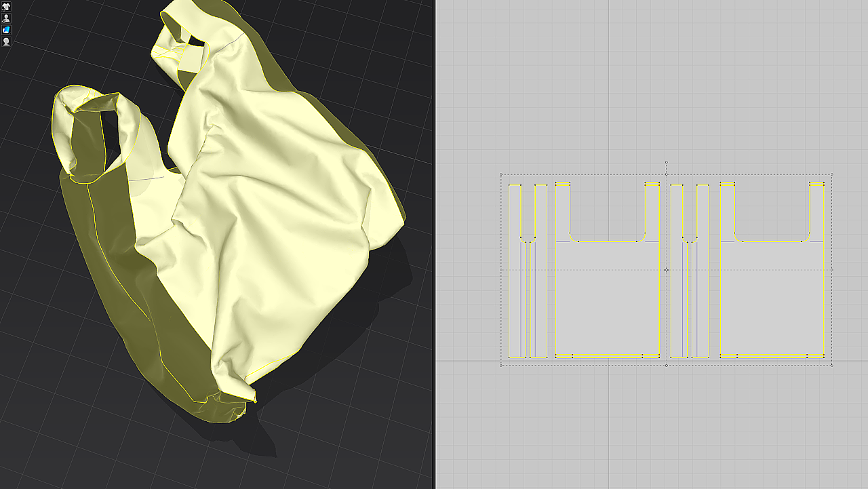Open the garment display options shirt icon
The width and height of the screenshot is (868, 489).
(x=6, y=7)
